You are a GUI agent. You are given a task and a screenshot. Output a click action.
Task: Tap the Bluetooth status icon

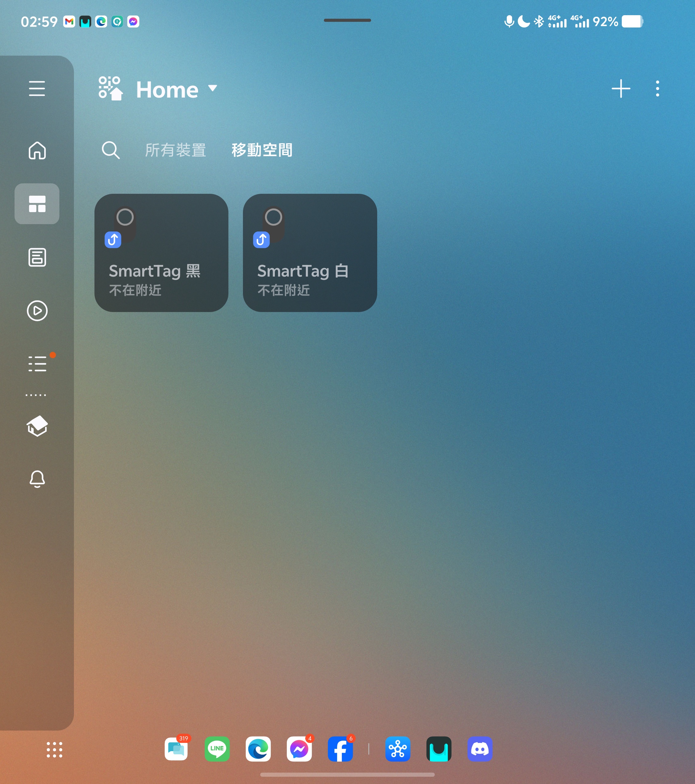point(539,21)
